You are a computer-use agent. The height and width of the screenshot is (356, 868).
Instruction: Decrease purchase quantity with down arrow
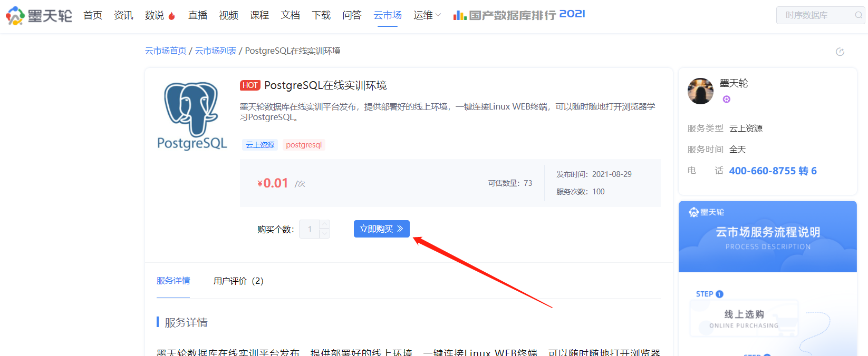coord(325,233)
